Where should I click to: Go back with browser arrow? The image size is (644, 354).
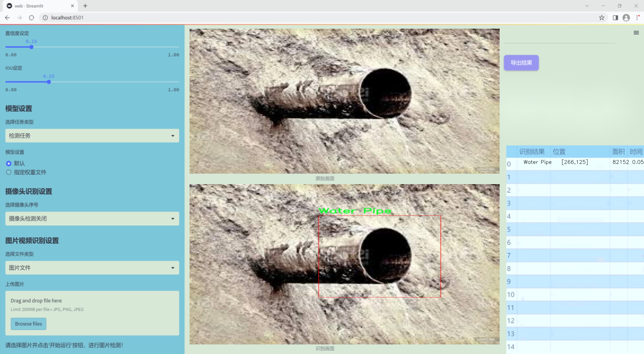click(x=7, y=18)
